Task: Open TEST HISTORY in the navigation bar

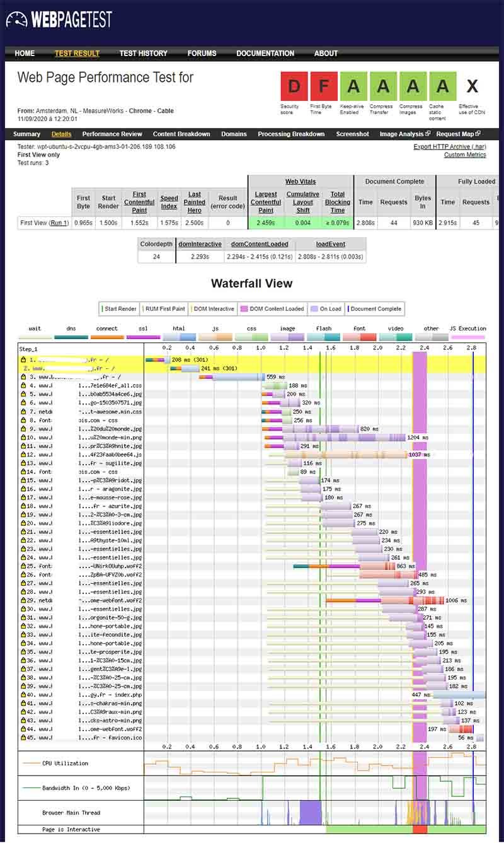Action: [144, 54]
